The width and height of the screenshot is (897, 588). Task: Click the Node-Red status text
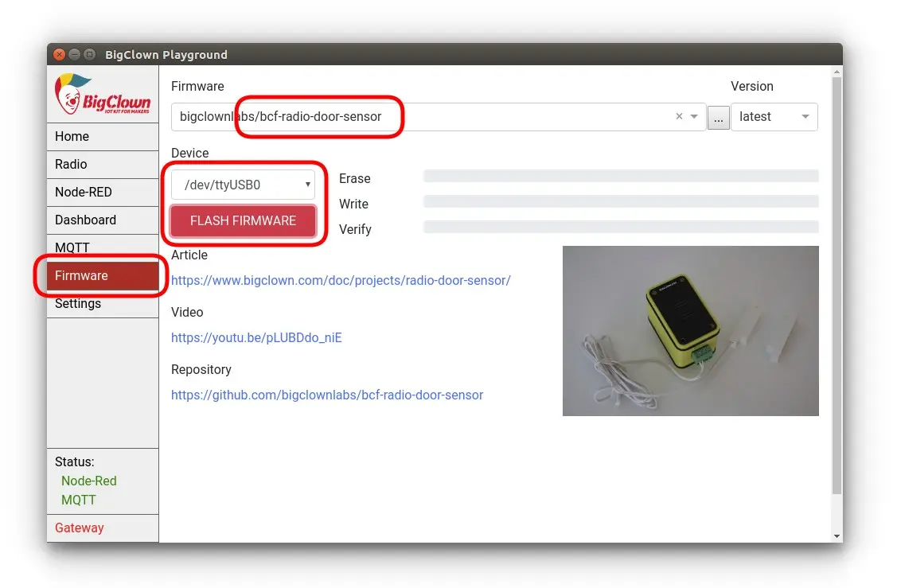(x=88, y=481)
